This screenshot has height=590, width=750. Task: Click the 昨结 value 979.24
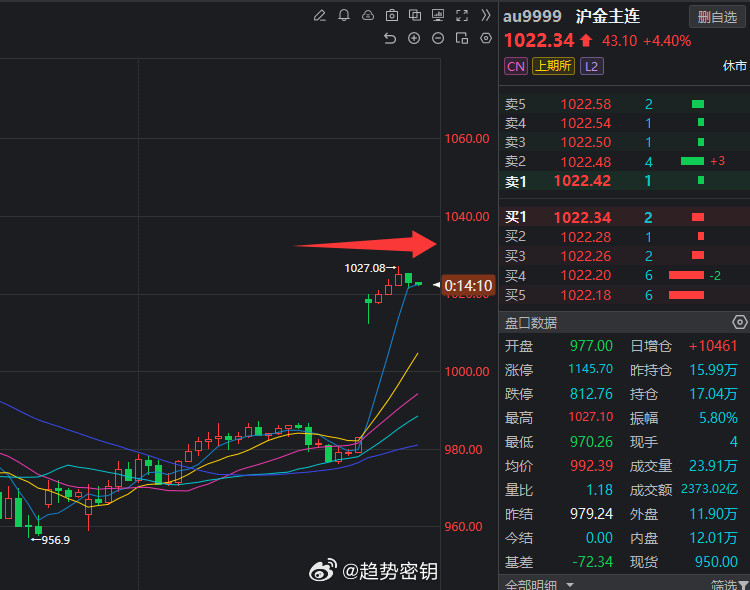(591, 513)
